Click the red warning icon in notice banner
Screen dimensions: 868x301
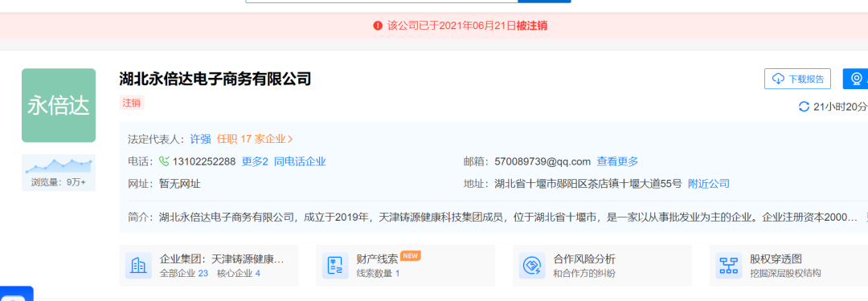click(378, 26)
